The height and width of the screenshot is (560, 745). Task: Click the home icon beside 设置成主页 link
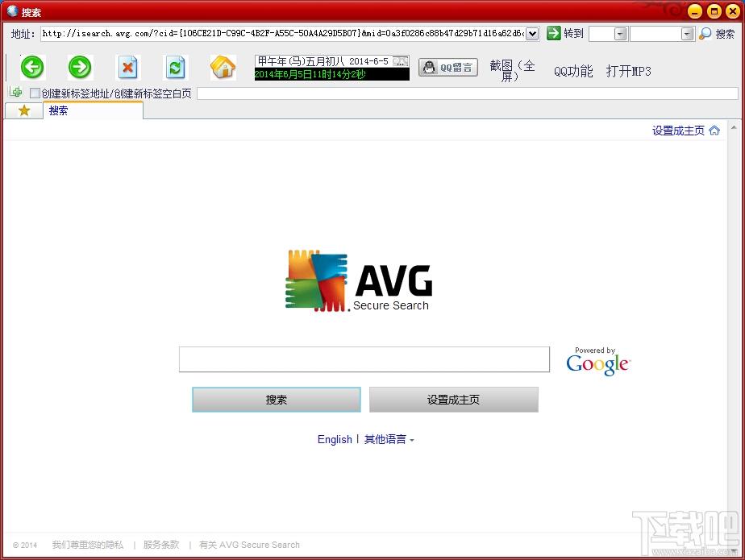[x=714, y=131]
